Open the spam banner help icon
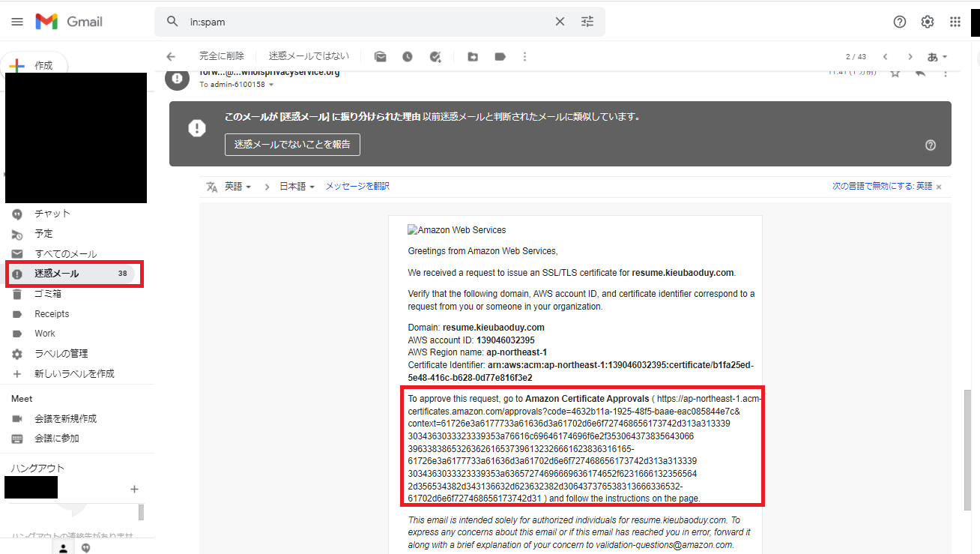The width and height of the screenshot is (980, 554). [931, 145]
